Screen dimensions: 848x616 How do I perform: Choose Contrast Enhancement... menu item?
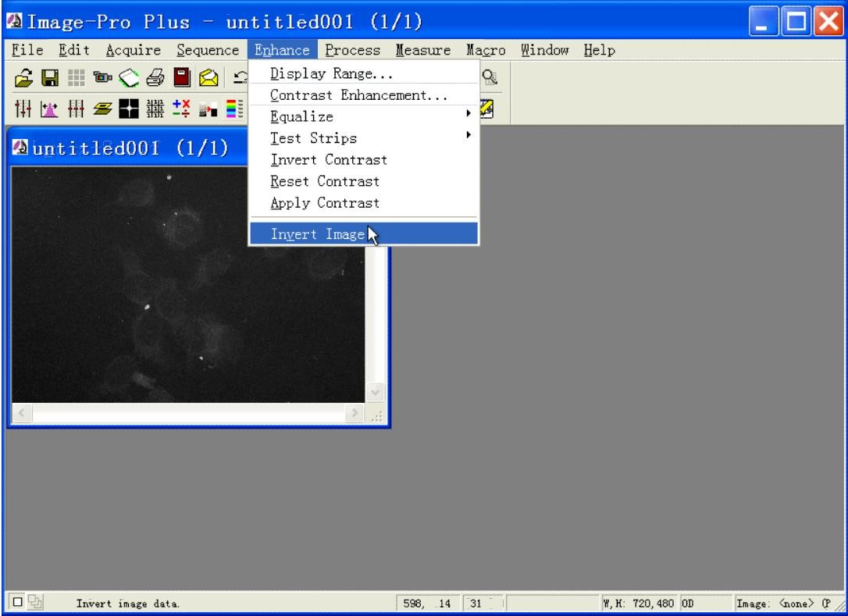coord(364,95)
